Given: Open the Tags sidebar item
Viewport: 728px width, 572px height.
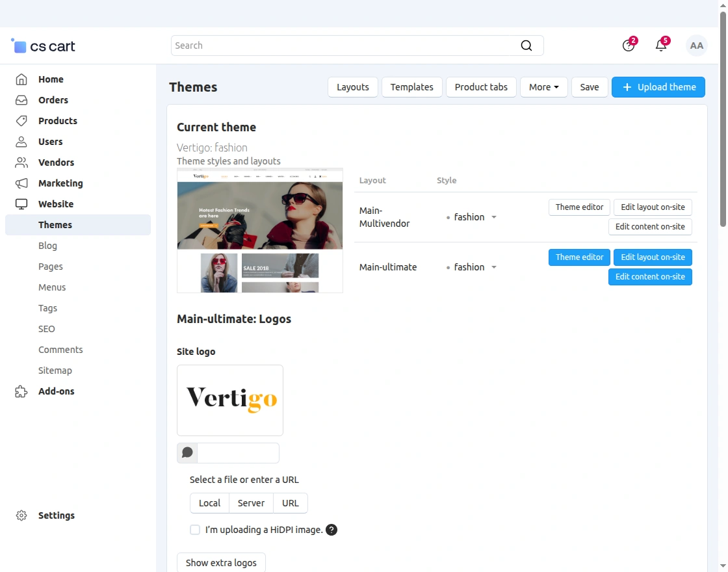Looking at the screenshot, I should pyautogui.click(x=48, y=308).
